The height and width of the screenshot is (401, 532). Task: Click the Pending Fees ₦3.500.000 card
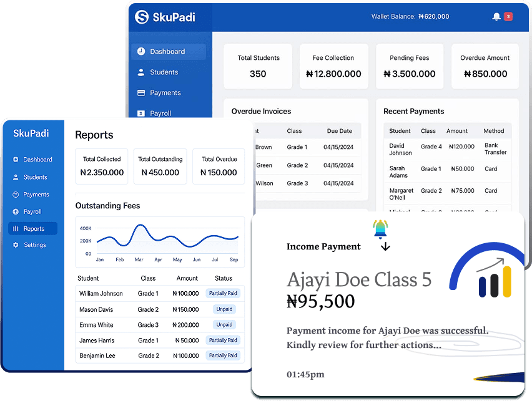410,66
